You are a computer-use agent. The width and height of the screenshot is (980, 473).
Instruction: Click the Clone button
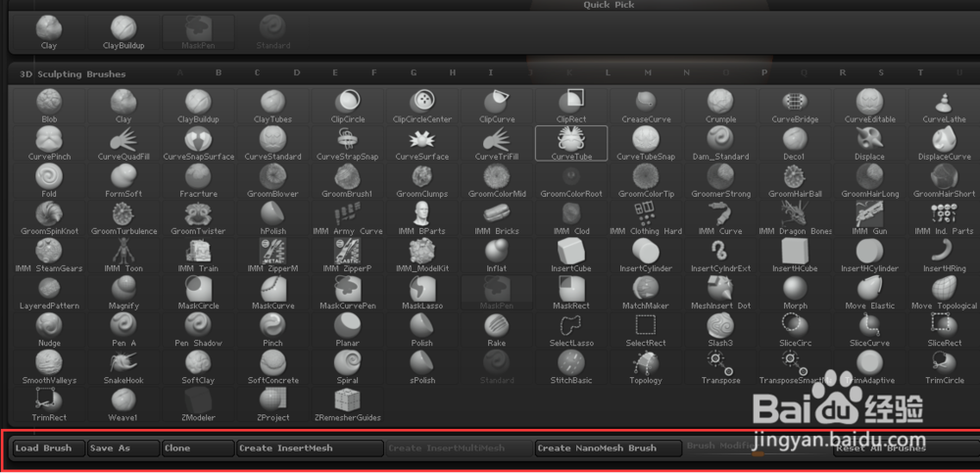[198, 448]
